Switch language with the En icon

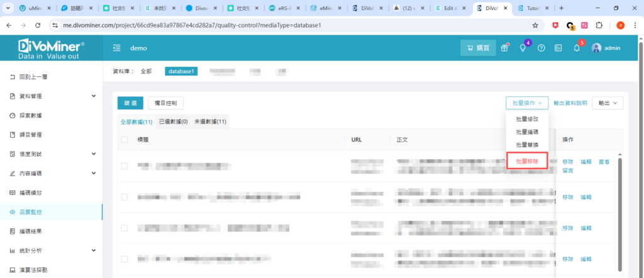[558, 48]
